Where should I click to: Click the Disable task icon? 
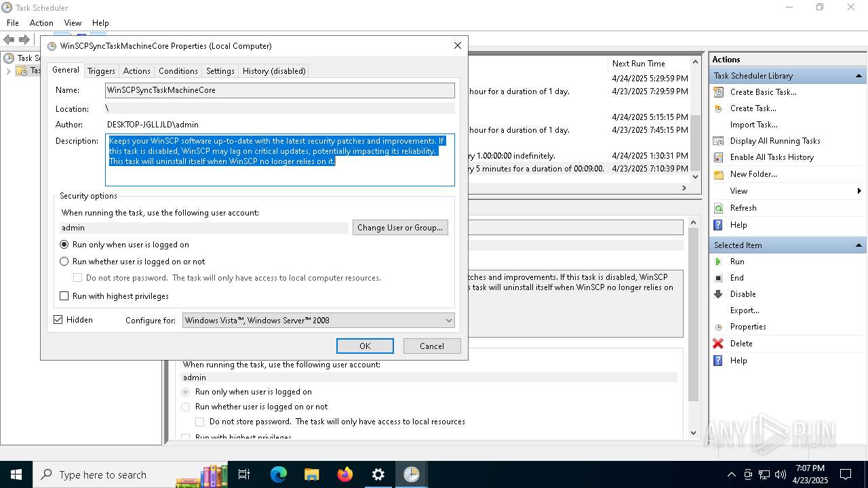tap(718, 294)
